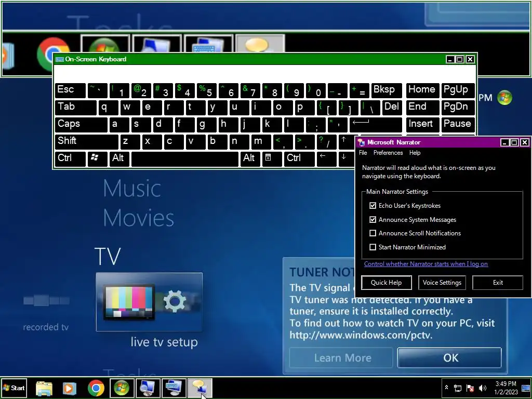This screenshot has width=532, height=399.
Task: Click left Ctrl key on On-Screen Keyboard
Action: [x=70, y=159]
